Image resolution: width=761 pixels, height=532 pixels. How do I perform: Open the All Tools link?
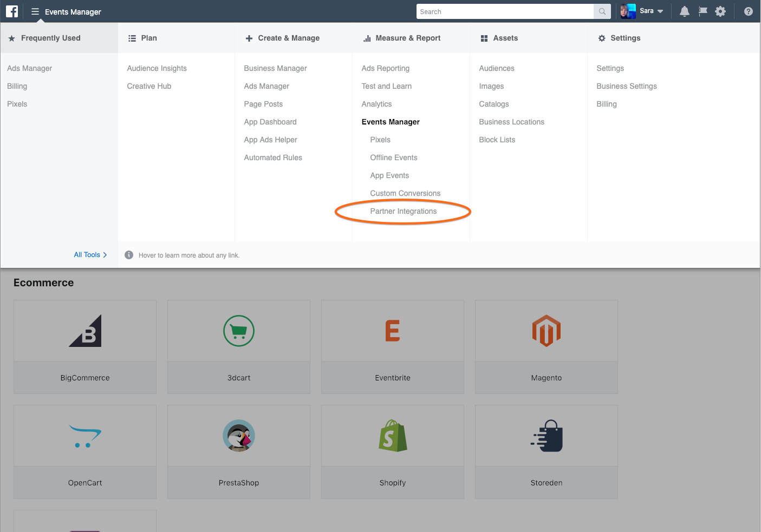tap(90, 255)
